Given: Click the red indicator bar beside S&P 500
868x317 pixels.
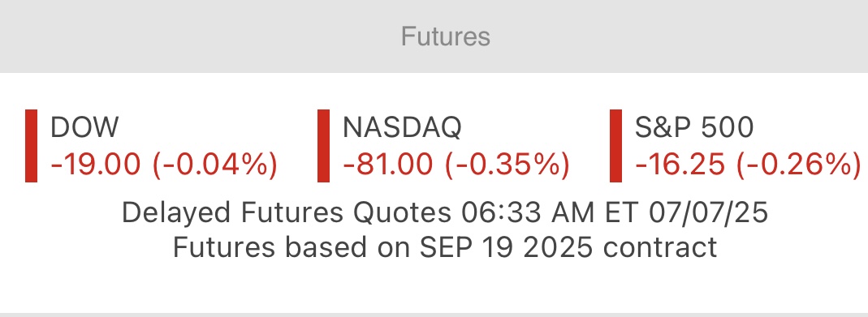Looking at the screenshot, I should click(x=615, y=146).
